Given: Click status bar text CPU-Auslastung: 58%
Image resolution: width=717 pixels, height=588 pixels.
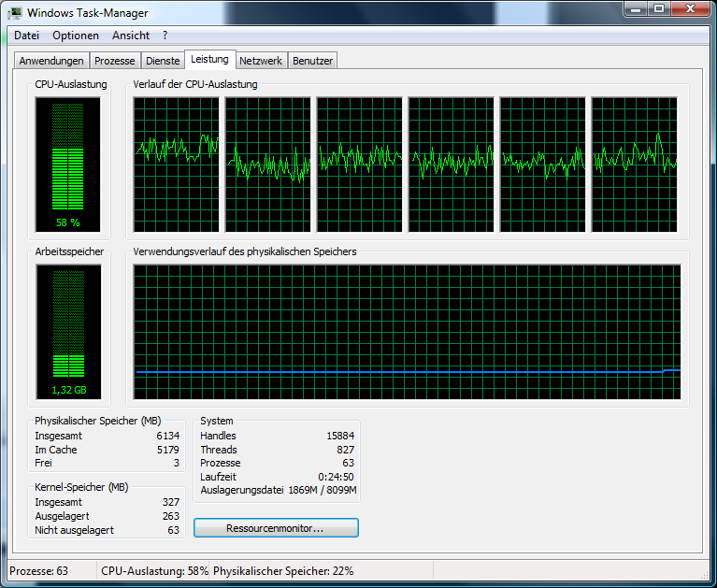Looking at the screenshot, I should point(154,571).
